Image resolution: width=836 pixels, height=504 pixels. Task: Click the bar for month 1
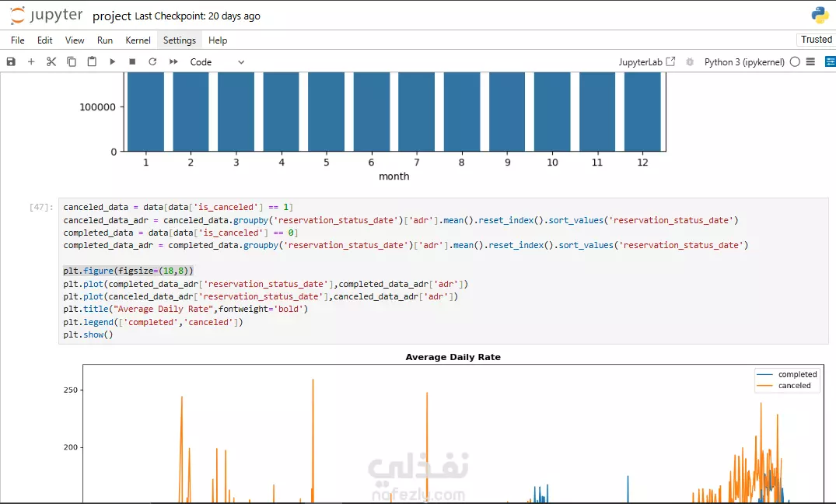click(x=145, y=112)
